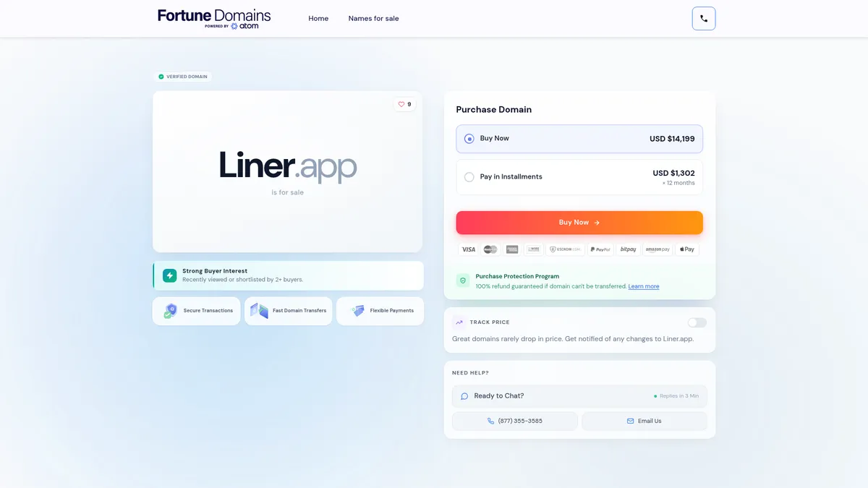Toggle the Track Price switch
The height and width of the screenshot is (488, 868).
click(x=697, y=322)
